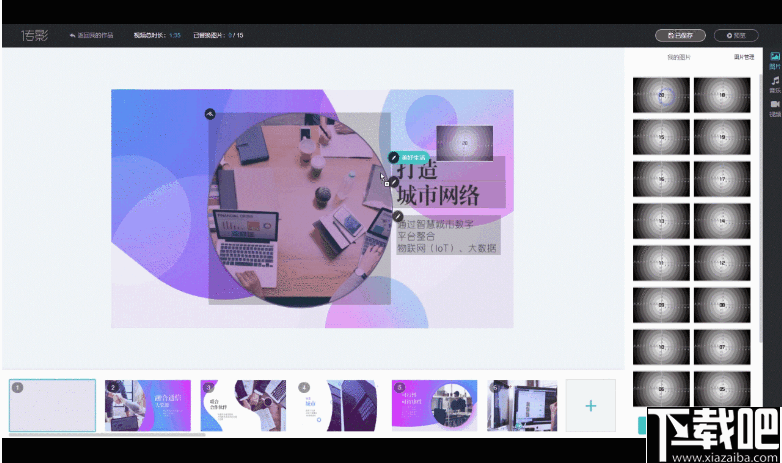Select the 物联网 (IoT) paragraph line

(x=447, y=248)
